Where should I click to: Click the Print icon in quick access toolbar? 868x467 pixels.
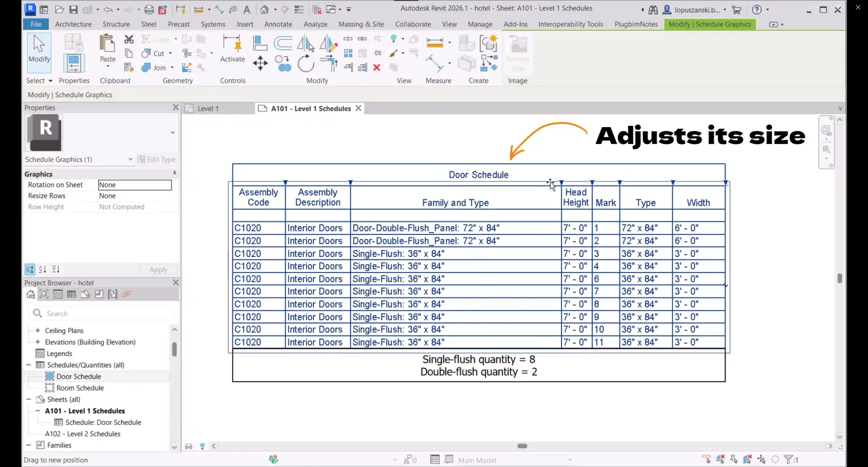pos(149,10)
